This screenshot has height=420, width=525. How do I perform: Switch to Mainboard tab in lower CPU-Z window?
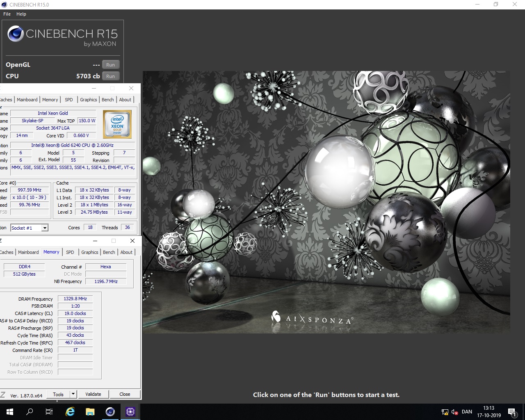click(28, 252)
